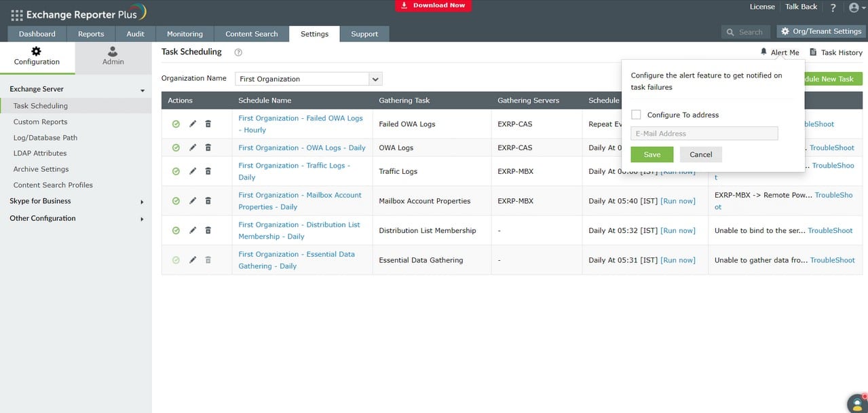Screen dimensions: 868x413
Task: Edit the OWA Logs Daily schedule
Action: [193, 147]
